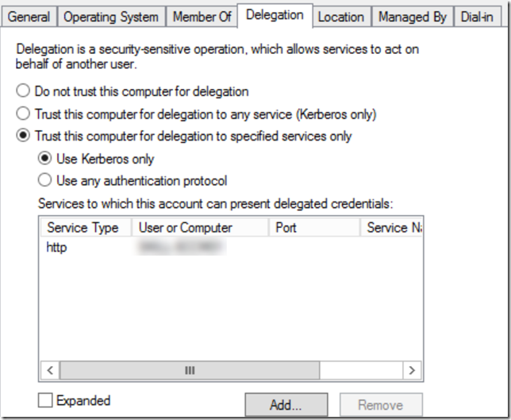The image size is (511, 420).
Task: Click the horizontal scrollbar left arrow
Action: click(x=49, y=371)
